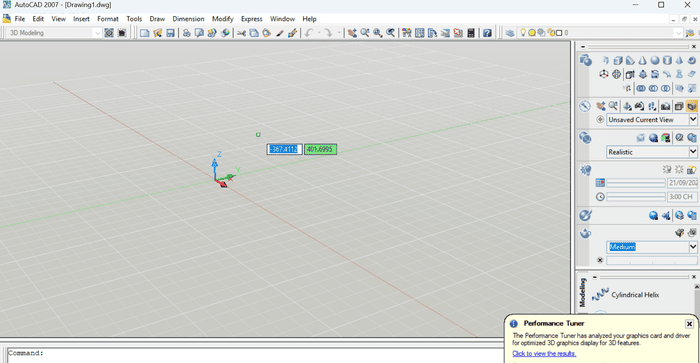
Task: Select the Box solid tool
Action: click(618, 60)
